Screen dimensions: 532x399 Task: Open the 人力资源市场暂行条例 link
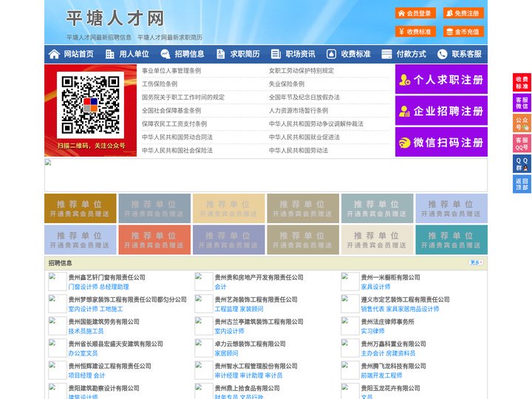(x=299, y=110)
